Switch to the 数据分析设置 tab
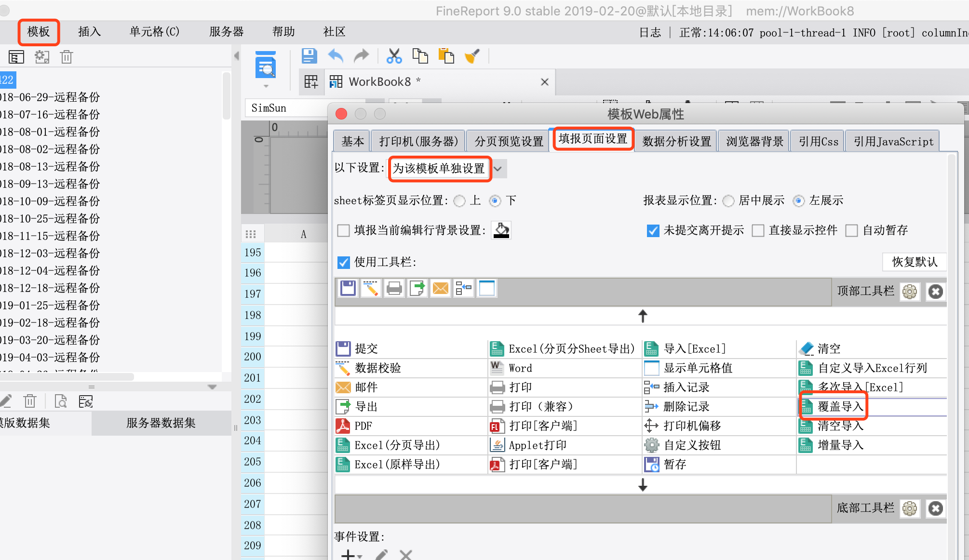Image resolution: width=969 pixels, height=560 pixels. click(x=676, y=141)
